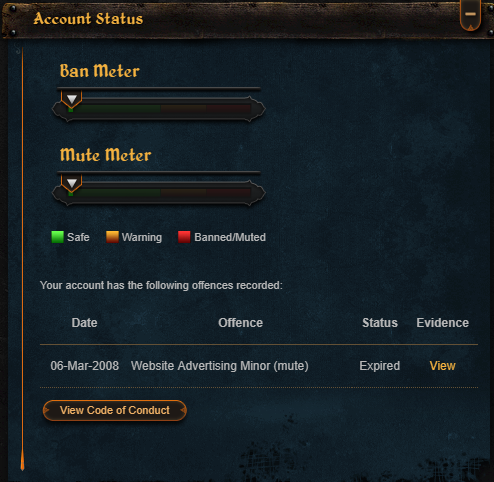Select Website Advertising Minor (mute) offence

[x=220, y=366]
